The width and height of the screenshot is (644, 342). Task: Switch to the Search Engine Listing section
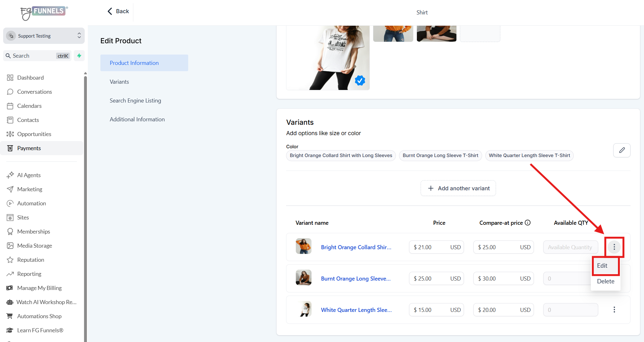[x=135, y=101]
